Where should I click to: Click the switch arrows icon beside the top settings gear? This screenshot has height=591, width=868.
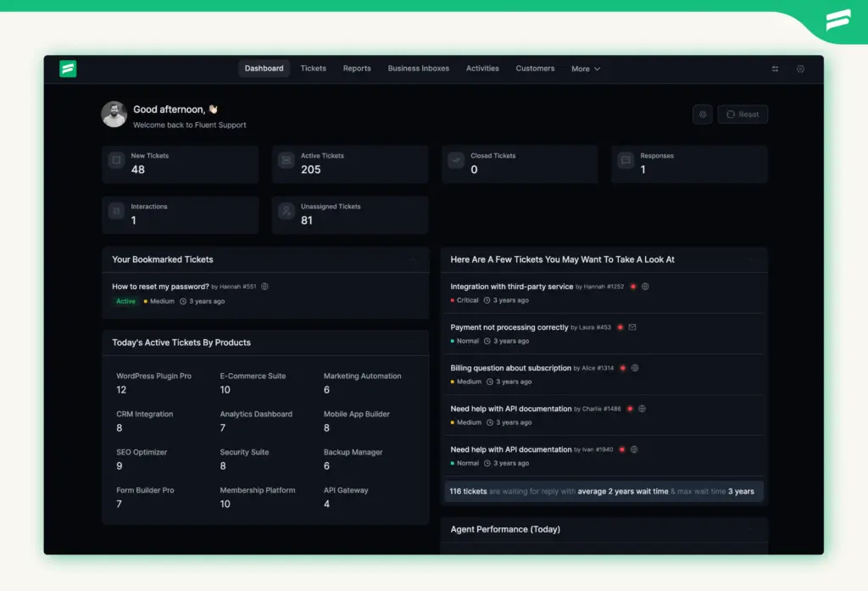pos(775,69)
